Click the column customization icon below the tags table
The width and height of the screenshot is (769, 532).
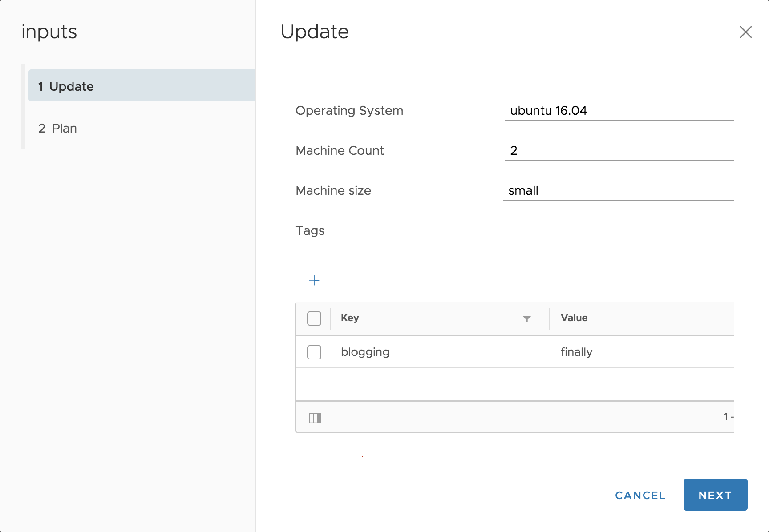click(x=316, y=418)
